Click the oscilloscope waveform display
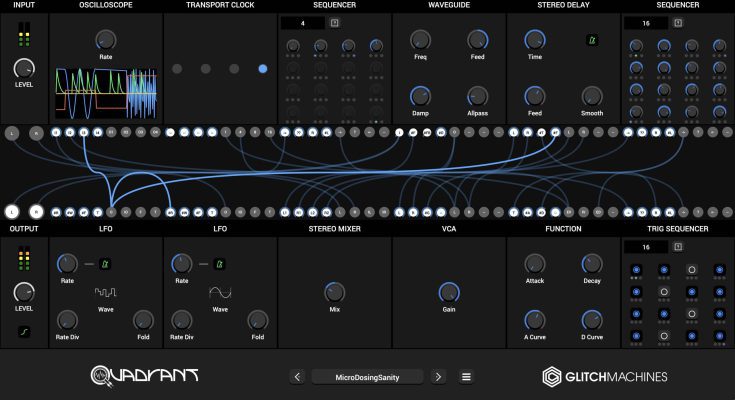Viewport: 735px width, 400px height. (x=106, y=95)
